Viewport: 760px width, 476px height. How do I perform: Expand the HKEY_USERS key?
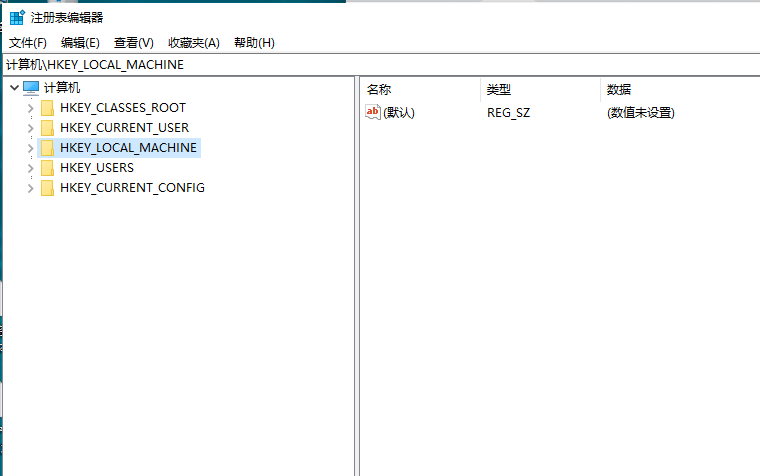click(x=30, y=168)
